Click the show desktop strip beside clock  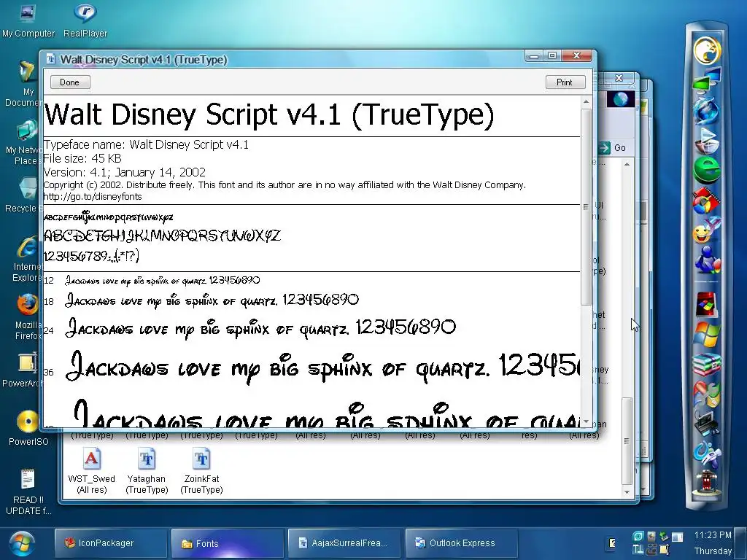tap(741, 543)
